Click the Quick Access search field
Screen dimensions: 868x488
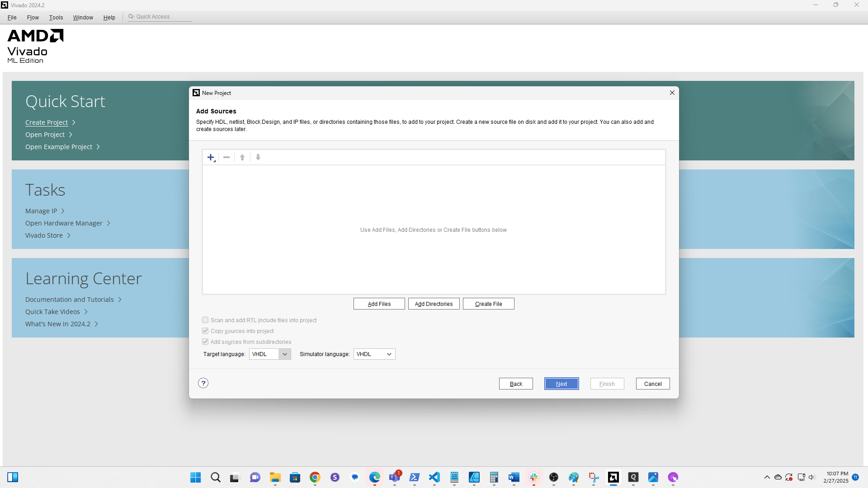coord(160,17)
